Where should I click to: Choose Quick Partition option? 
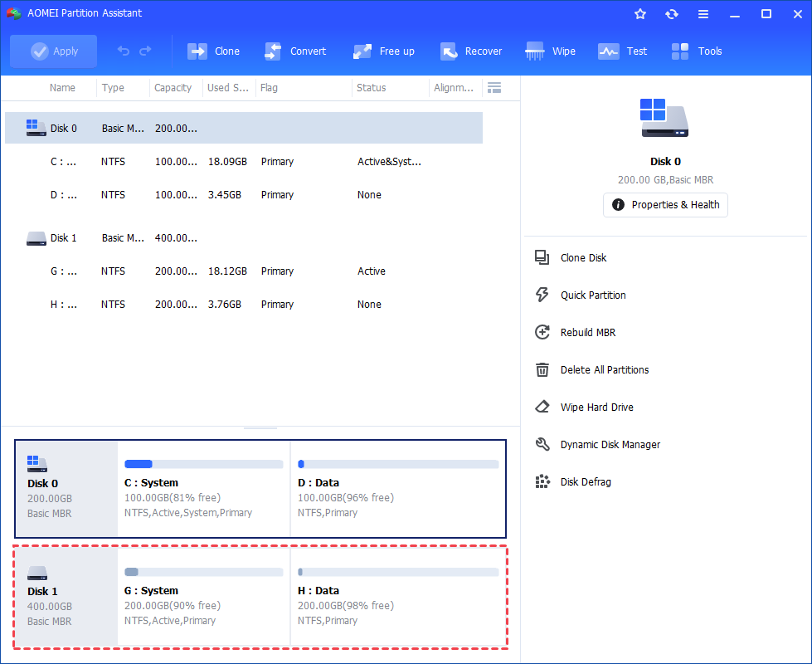point(594,295)
